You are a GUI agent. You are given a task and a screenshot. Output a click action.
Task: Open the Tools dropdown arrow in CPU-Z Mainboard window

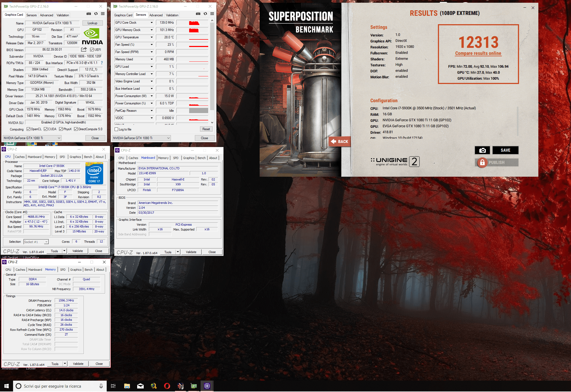click(178, 252)
